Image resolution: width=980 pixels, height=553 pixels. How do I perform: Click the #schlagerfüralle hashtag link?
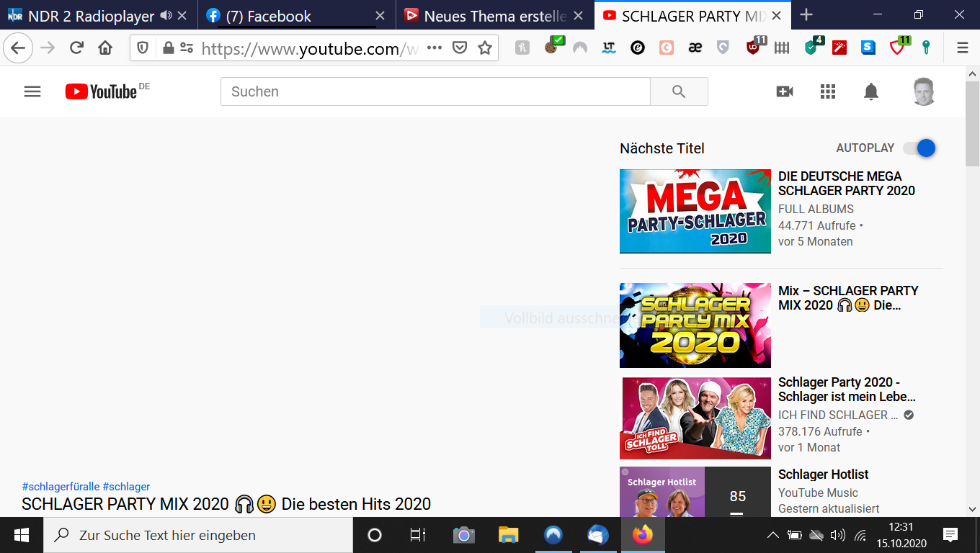[x=61, y=487]
